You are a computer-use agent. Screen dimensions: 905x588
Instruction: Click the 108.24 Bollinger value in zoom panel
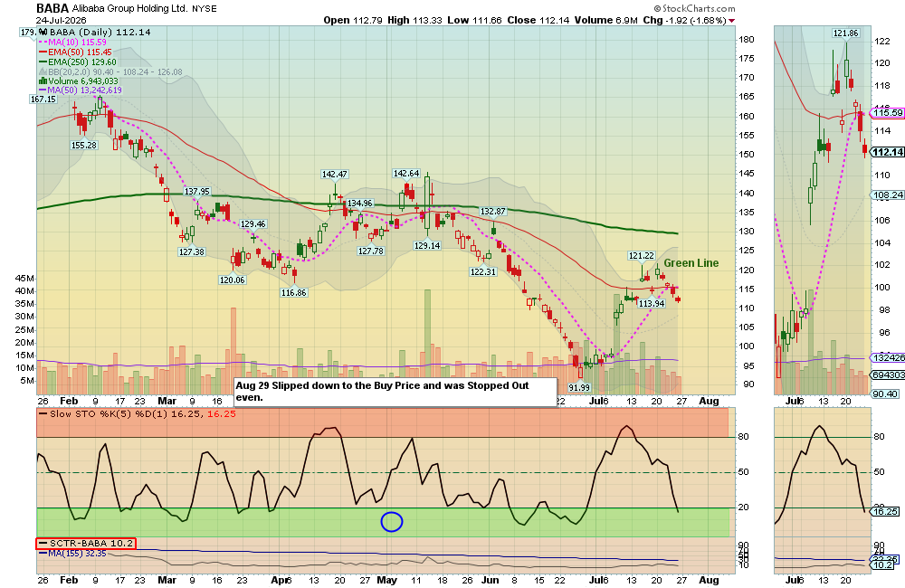coord(889,195)
